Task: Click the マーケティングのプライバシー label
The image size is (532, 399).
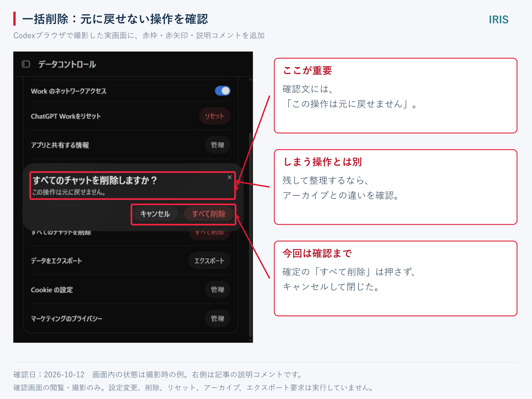Action: coord(66,319)
